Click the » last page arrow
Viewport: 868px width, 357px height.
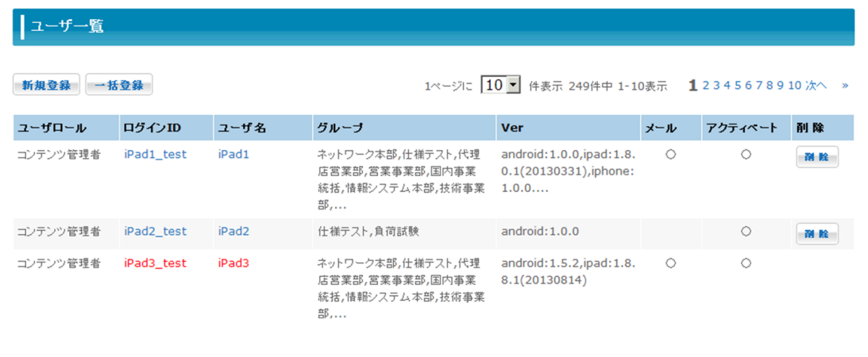coord(845,85)
